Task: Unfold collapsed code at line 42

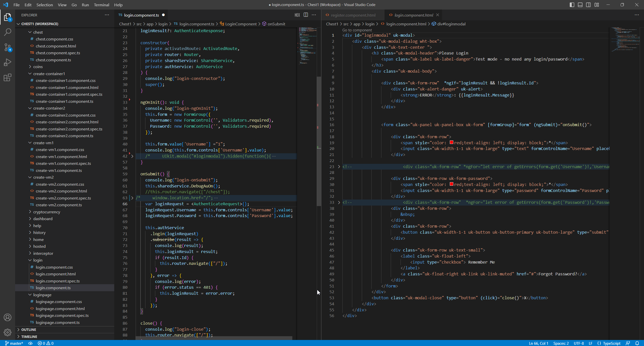Action: pyautogui.click(x=132, y=156)
